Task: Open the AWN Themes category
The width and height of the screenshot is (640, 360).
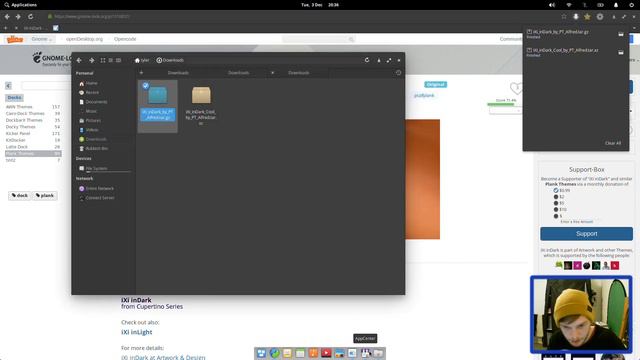Action: point(19,107)
